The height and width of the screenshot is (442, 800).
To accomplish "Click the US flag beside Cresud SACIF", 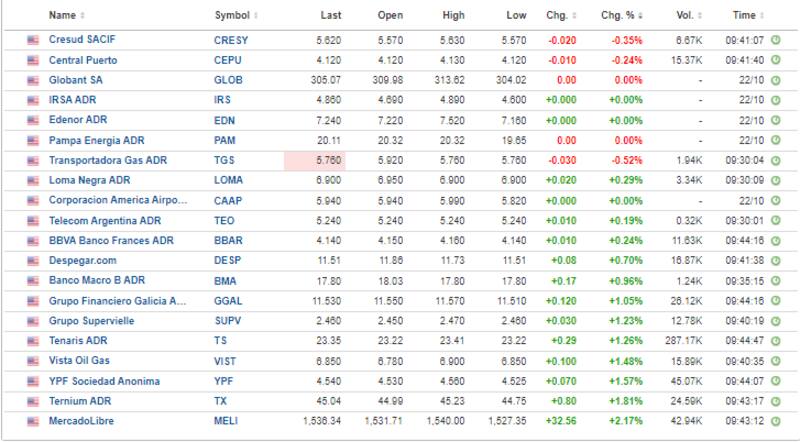I will pyautogui.click(x=33, y=40).
